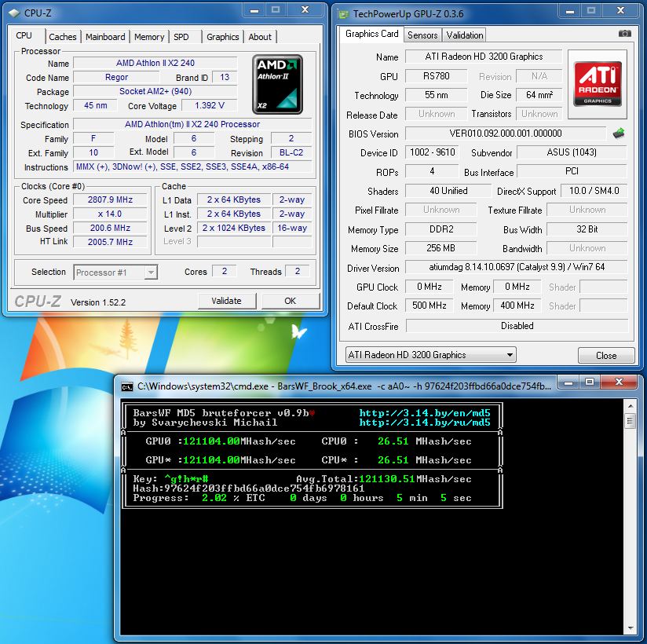Open the Validation tab in GPU-Z

tap(465, 35)
